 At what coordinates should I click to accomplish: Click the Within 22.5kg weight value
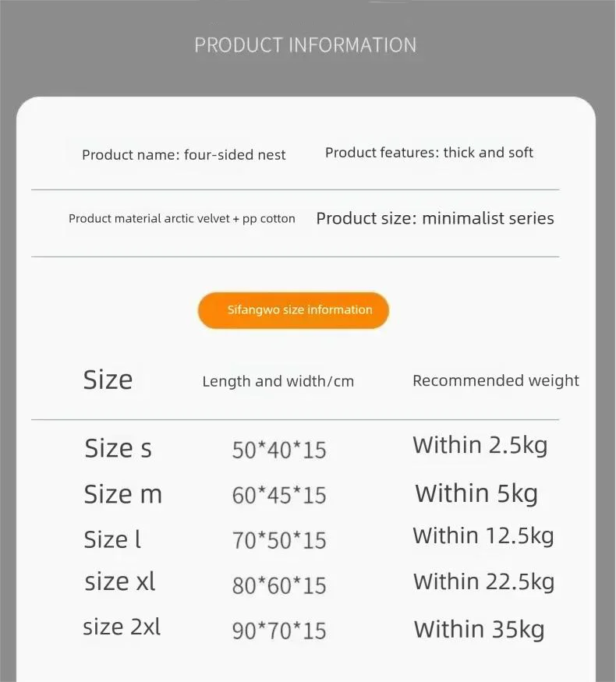483,582
